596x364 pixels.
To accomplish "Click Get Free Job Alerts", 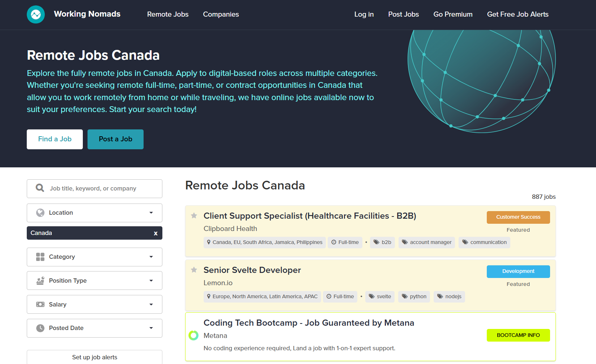I will [518, 14].
